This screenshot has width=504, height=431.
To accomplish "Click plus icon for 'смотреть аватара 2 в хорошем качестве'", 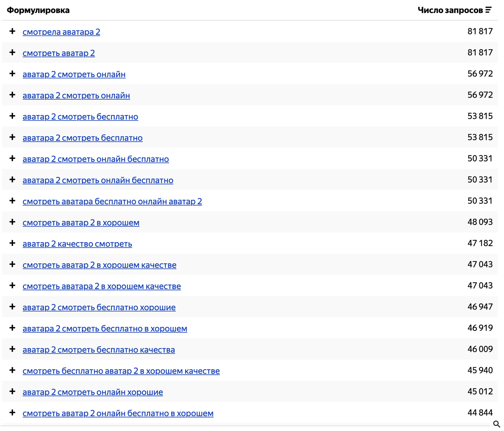I will pos(12,285).
